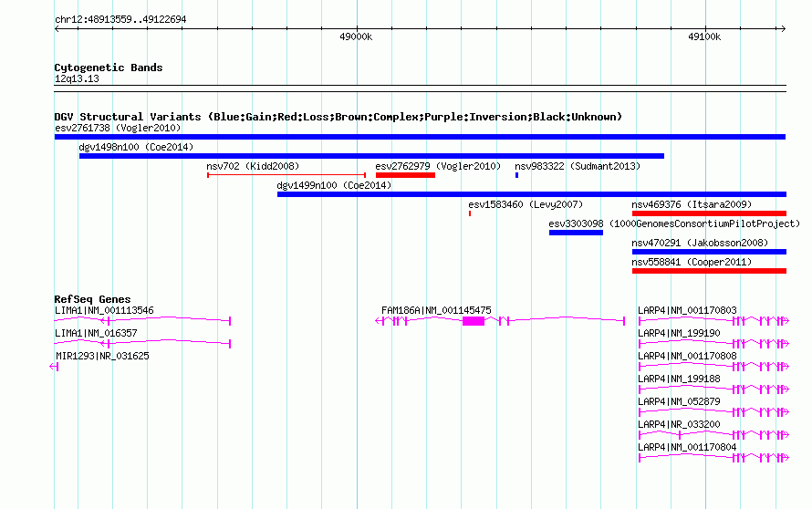Select the LARP4|NM_001170808 transcript glyph
This screenshot has width=812, height=509.
pyautogui.click(x=713, y=367)
